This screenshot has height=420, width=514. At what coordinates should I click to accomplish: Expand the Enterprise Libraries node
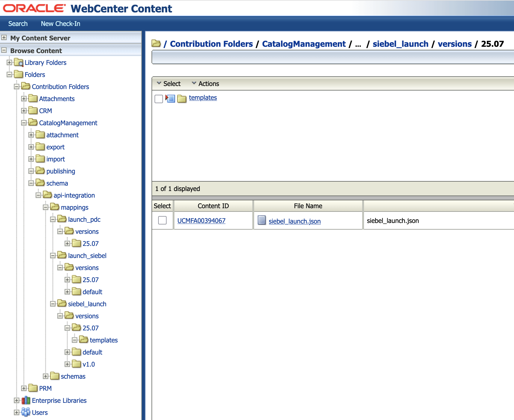(17, 400)
